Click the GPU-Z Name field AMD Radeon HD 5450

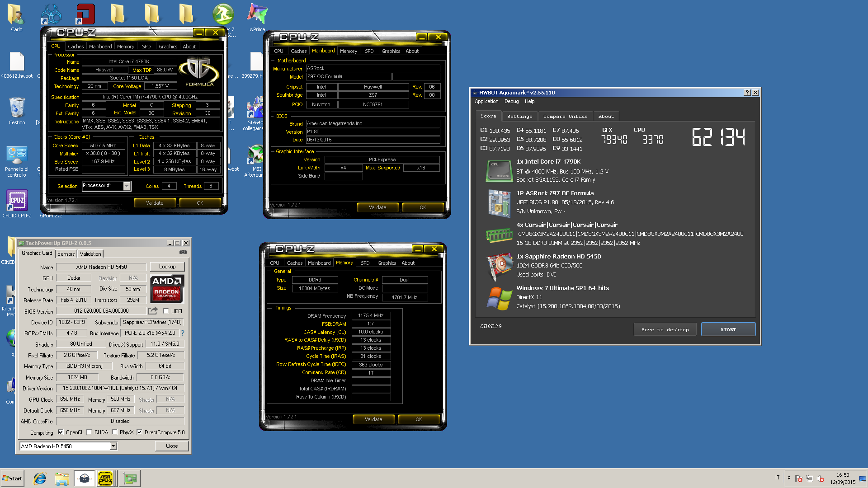(101, 267)
